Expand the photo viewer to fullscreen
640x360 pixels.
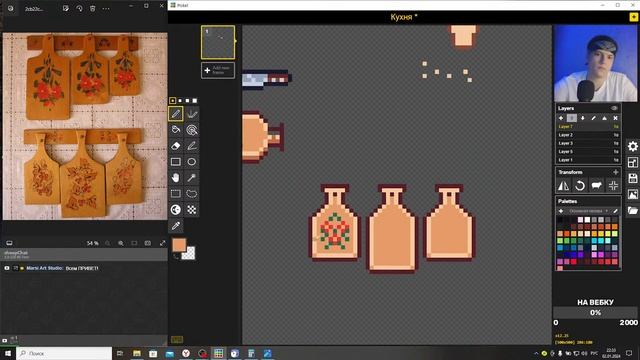coord(162,243)
